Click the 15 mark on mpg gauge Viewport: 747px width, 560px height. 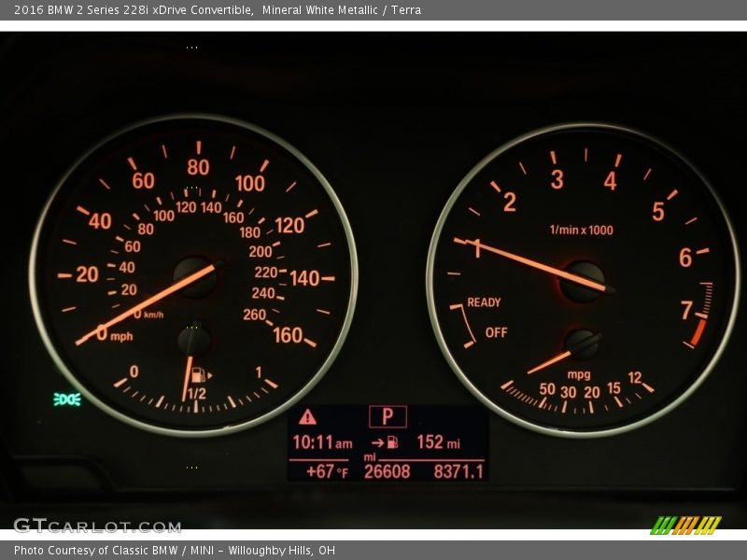(613, 388)
